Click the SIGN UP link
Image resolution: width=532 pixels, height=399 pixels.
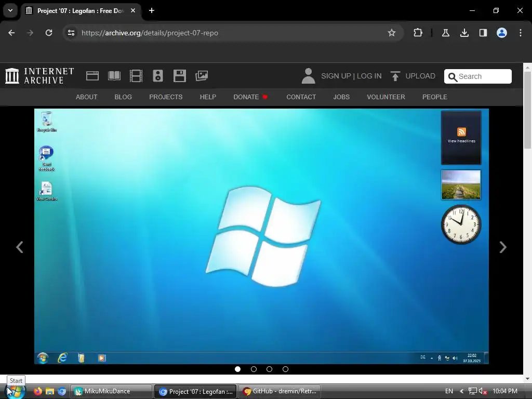[336, 76]
